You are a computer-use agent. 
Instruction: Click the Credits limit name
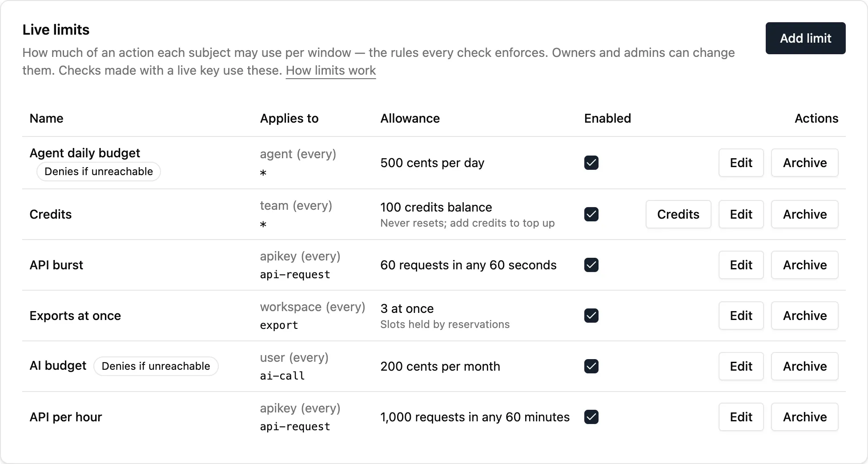click(51, 214)
